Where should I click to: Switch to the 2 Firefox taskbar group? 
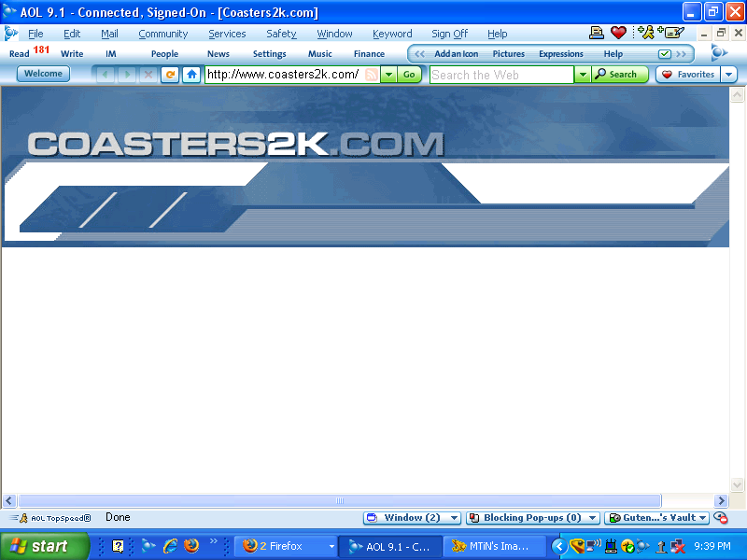coord(286,546)
